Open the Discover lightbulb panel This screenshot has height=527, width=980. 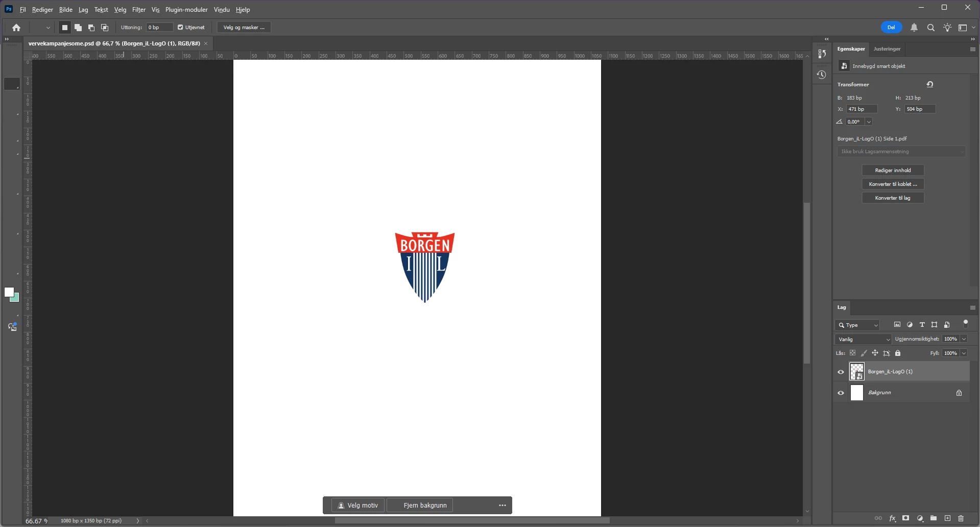point(947,28)
